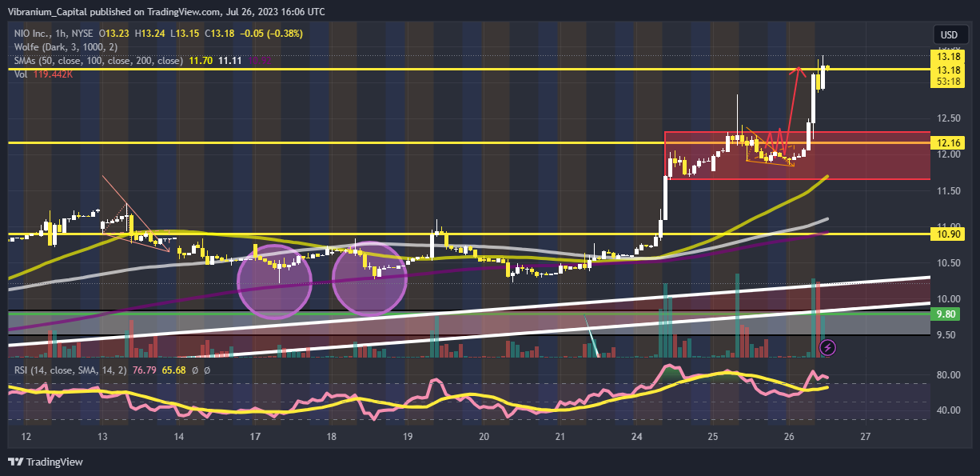Click date 13 on the time axis

click(x=102, y=437)
